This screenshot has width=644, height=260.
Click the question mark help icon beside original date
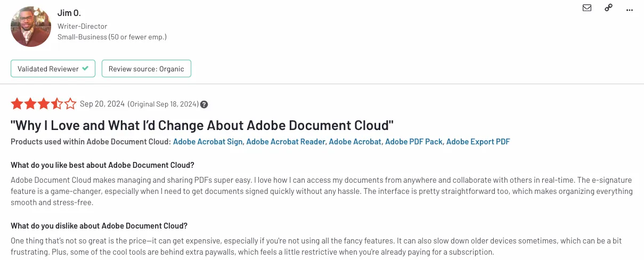click(x=204, y=104)
